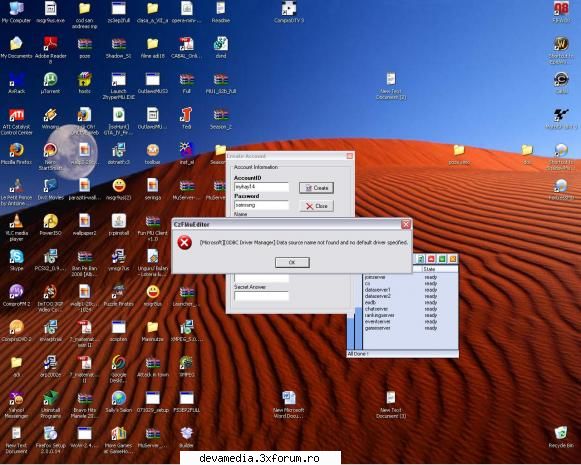Click the AccountID input field

261,187
